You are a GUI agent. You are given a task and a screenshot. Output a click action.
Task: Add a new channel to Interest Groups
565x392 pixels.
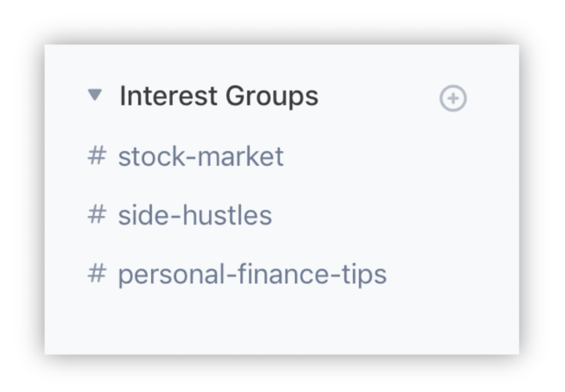[453, 98]
